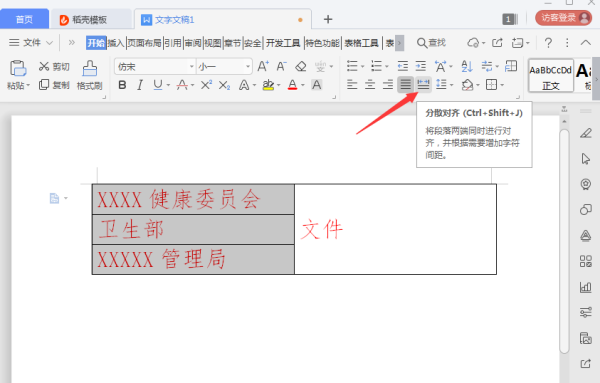This screenshot has width=600, height=383.
Task: Align text right
Action: 388,85
